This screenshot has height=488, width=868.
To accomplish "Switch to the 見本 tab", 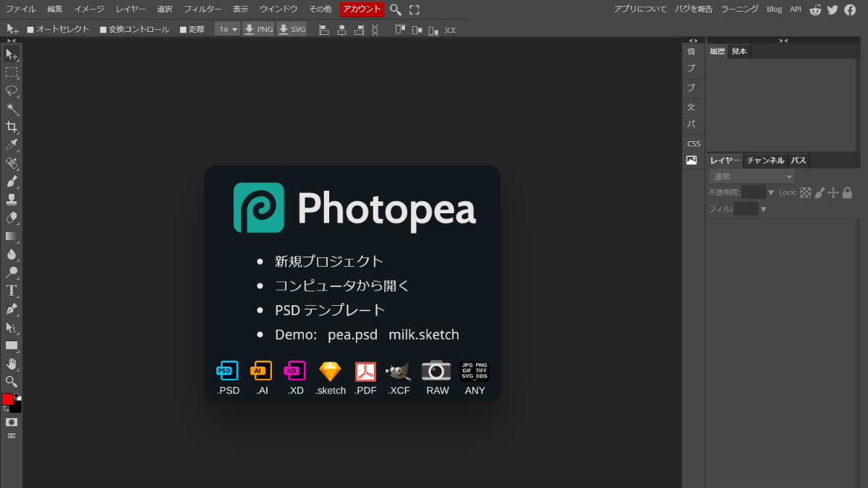I will coord(739,51).
